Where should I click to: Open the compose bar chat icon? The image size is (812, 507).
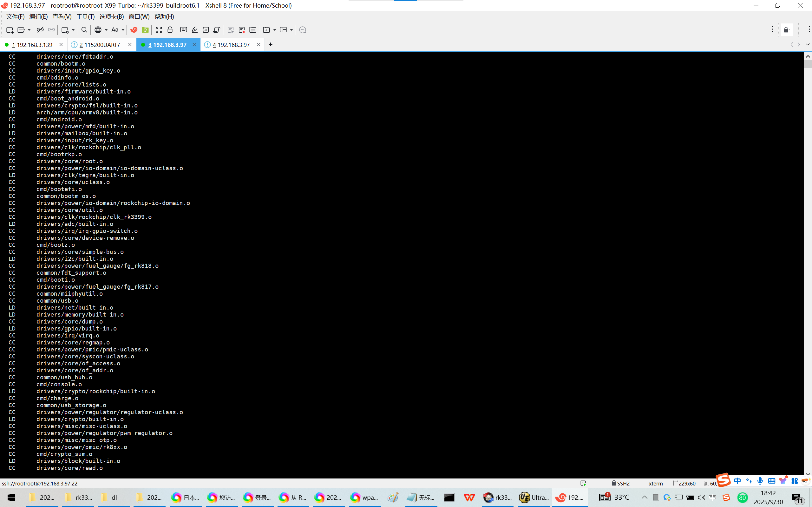(302, 30)
